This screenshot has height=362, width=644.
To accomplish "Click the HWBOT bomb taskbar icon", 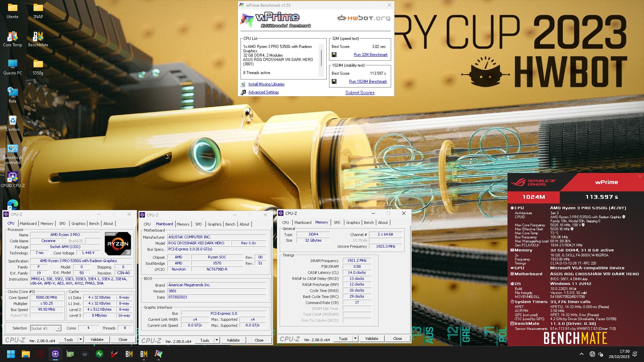I will pyautogui.click(x=85, y=354).
